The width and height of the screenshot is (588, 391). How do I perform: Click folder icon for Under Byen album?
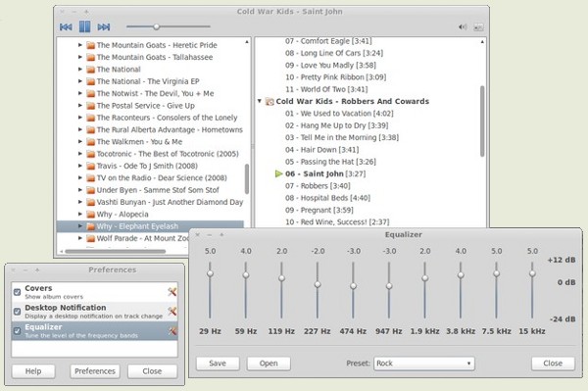coord(90,190)
